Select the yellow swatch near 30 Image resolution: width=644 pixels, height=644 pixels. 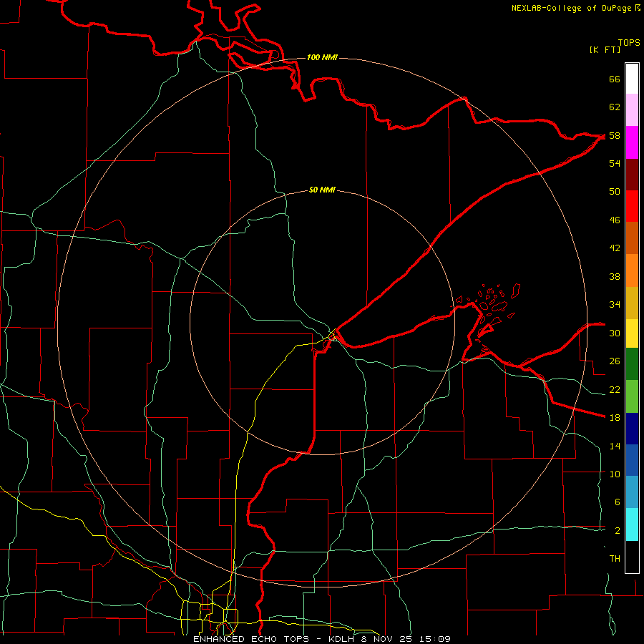click(632, 333)
